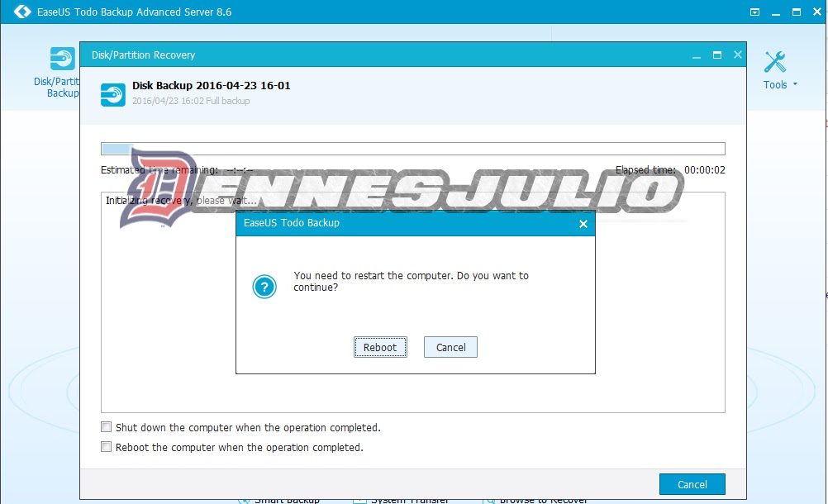Screen dimensions: 828x504
Task: Open the main window title bar menu icon
Action: [x=754, y=12]
